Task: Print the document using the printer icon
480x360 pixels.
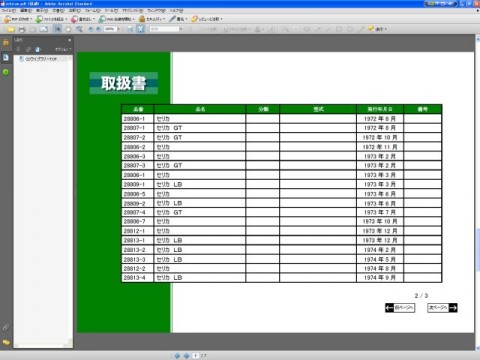Action: (22, 29)
